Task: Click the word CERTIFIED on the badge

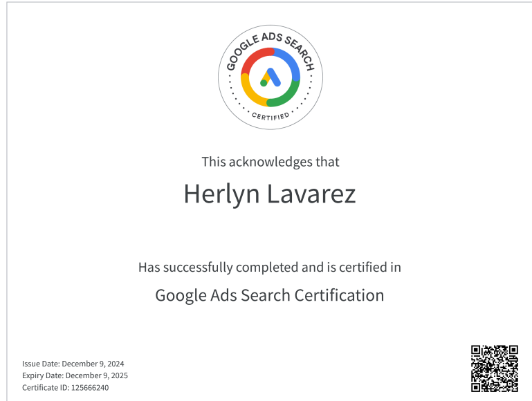Action: (270, 116)
